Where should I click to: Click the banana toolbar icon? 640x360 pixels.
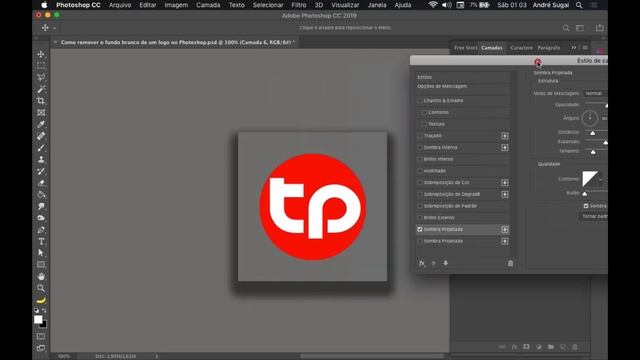pos(41,300)
